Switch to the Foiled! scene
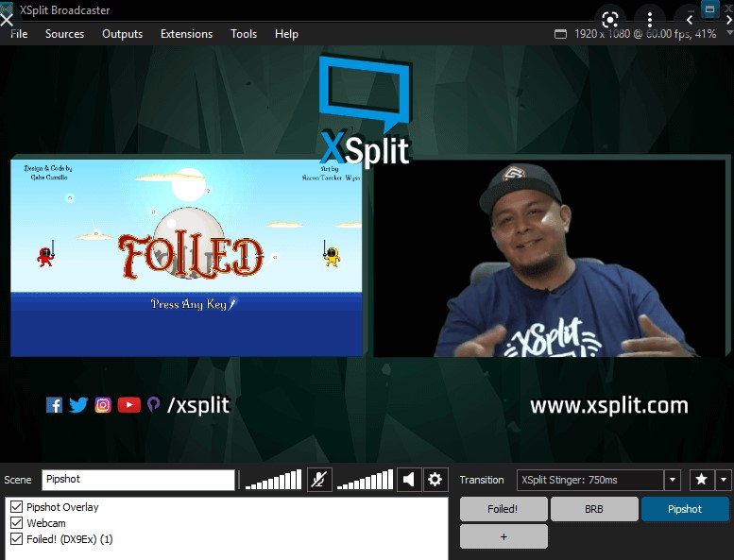The image size is (734, 560). pyautogui.click(x=504, y=509)
